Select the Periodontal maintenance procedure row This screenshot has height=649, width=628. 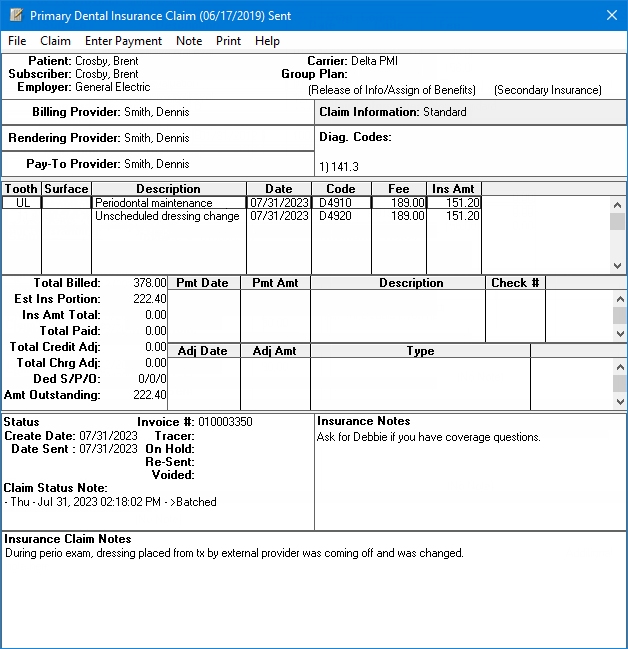(x=168, y=203)
